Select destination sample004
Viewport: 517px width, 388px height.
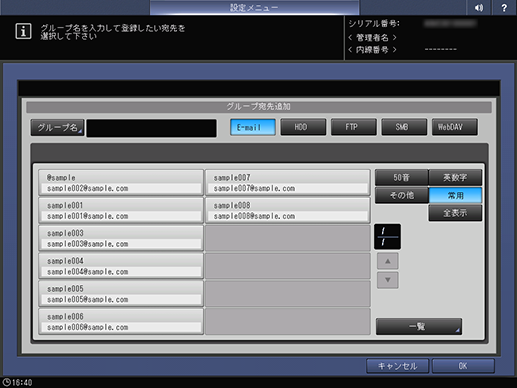121,266
